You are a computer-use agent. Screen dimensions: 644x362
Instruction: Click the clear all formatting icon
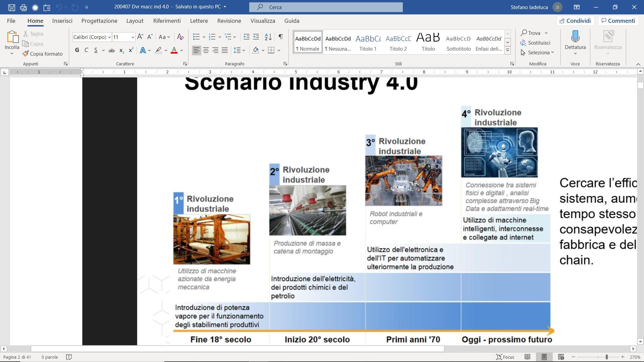pyautogui.click(x=180, y=37)
